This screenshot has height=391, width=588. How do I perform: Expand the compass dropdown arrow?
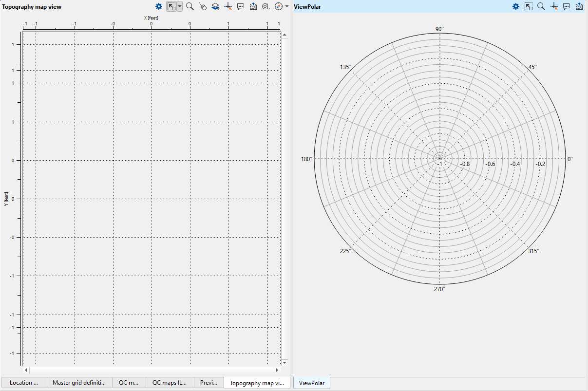point(286,6)
